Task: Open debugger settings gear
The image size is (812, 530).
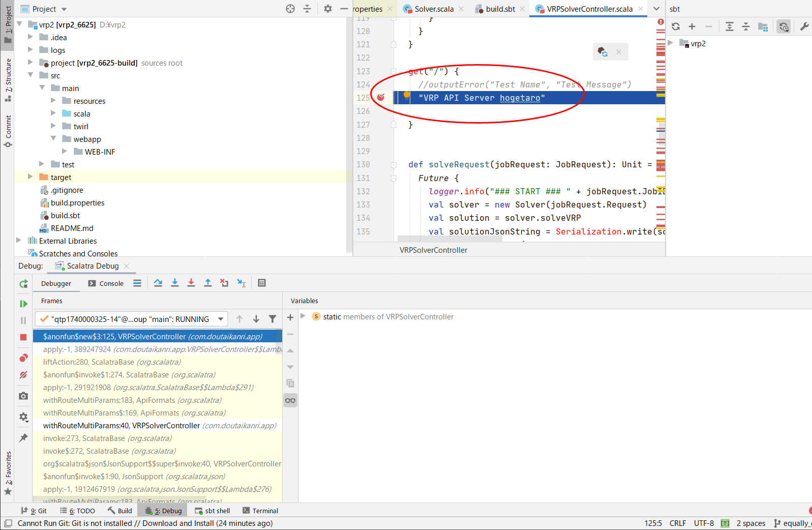Action: 23,417
